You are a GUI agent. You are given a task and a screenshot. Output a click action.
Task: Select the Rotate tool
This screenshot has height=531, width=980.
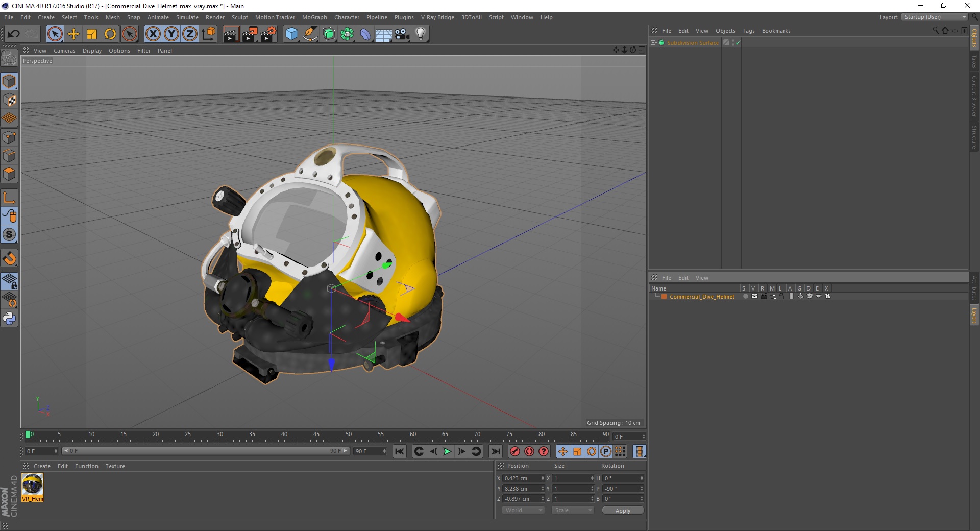click(110, 34)
